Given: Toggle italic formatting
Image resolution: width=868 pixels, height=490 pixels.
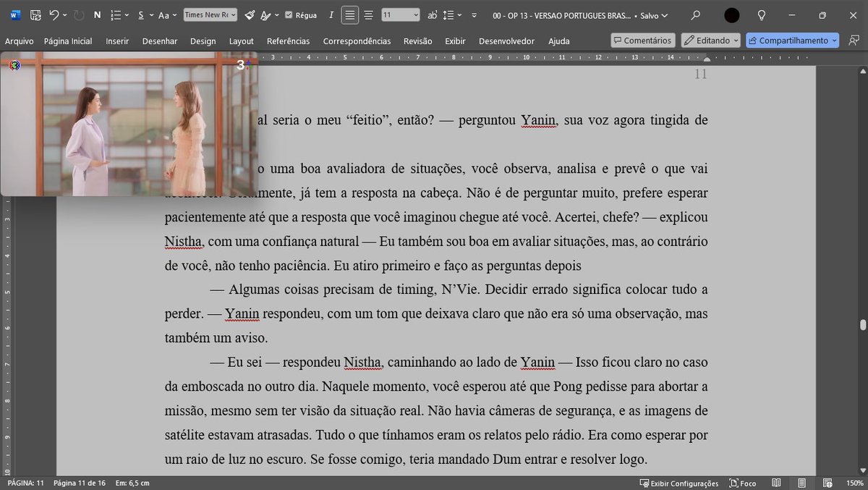Looking at the screenshot, I should tap(331, 14).
